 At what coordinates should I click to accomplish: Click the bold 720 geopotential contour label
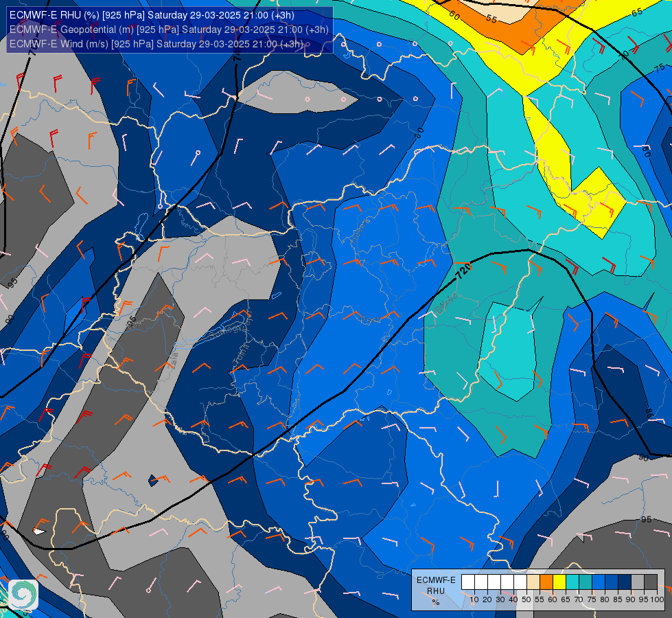pyautogui.click(x=463, y=271)
